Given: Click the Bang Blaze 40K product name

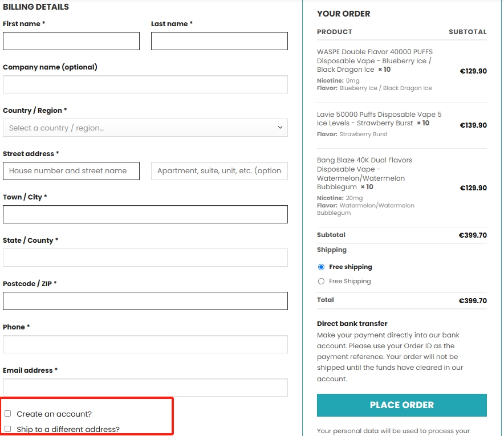Looking at the screenshot, I should click(x=365, y=173).
